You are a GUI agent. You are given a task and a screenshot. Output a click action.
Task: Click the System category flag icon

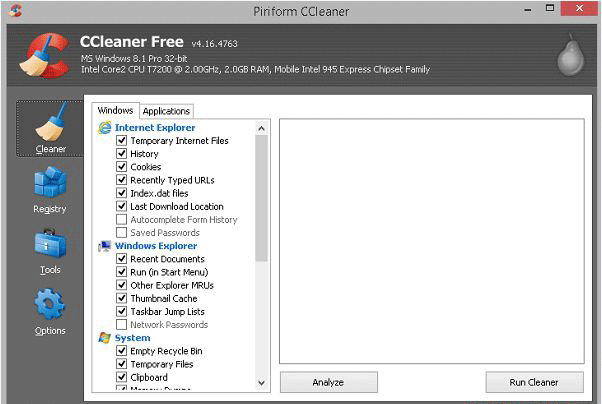[104, 338]
